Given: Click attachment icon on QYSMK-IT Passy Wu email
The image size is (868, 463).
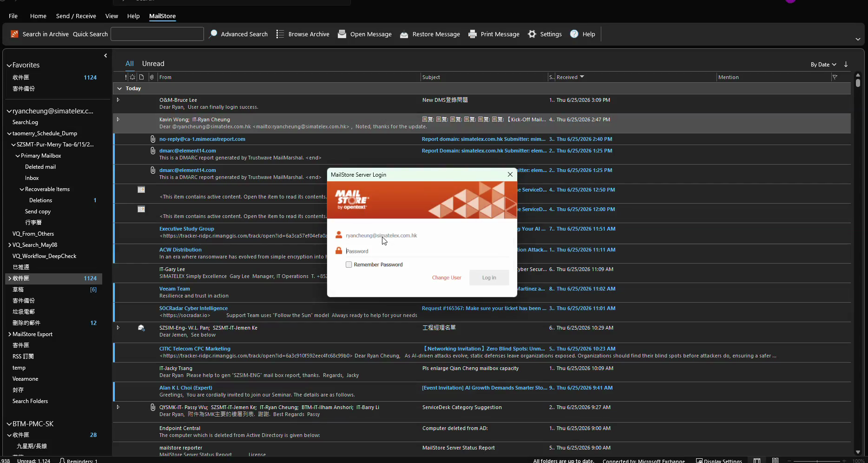Looking at the screenshot, I should [x=153, y=407].
